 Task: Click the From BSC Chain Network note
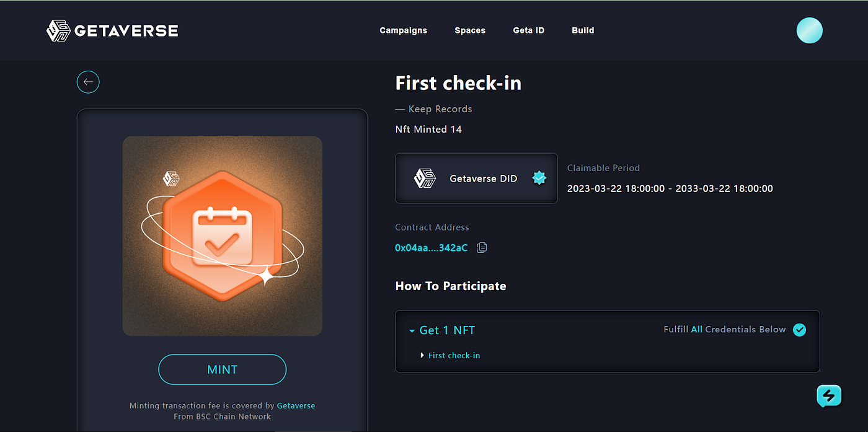(x=223, y=417)
